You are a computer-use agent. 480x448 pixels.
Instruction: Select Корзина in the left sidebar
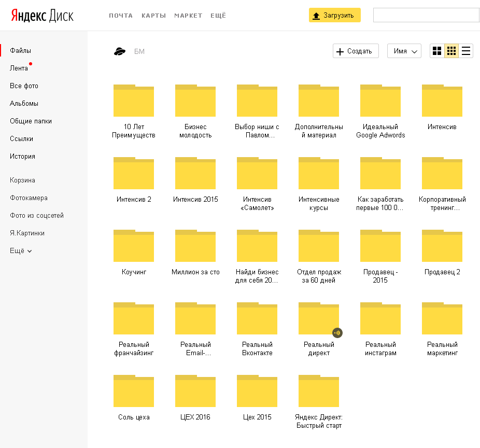point(22,180)
